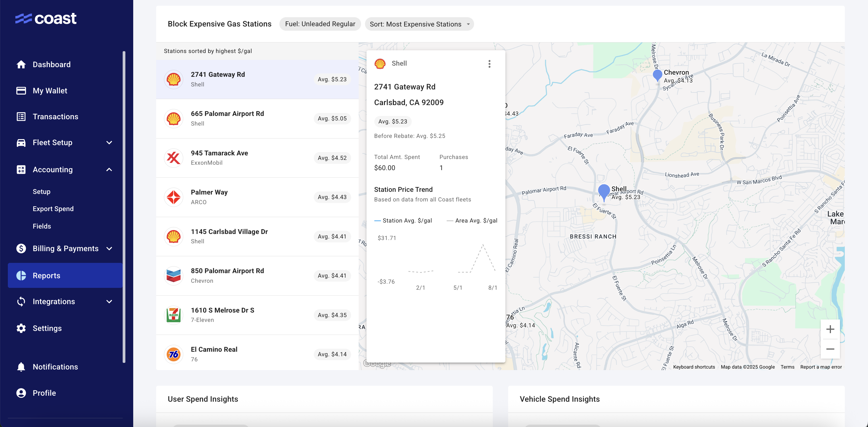Collapse the Accounting section
The height and width of the screenshot is (427, 868).
(x=109, y=170)
